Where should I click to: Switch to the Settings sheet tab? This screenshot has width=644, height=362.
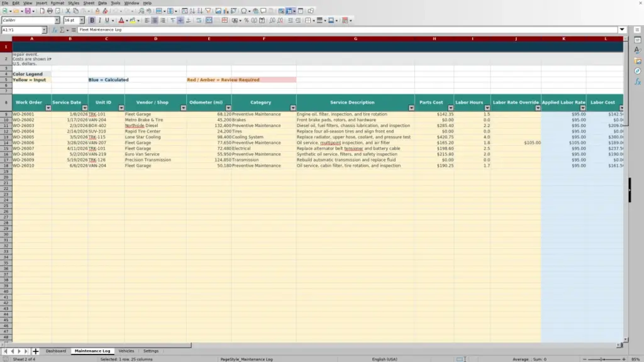coord(151,351)
